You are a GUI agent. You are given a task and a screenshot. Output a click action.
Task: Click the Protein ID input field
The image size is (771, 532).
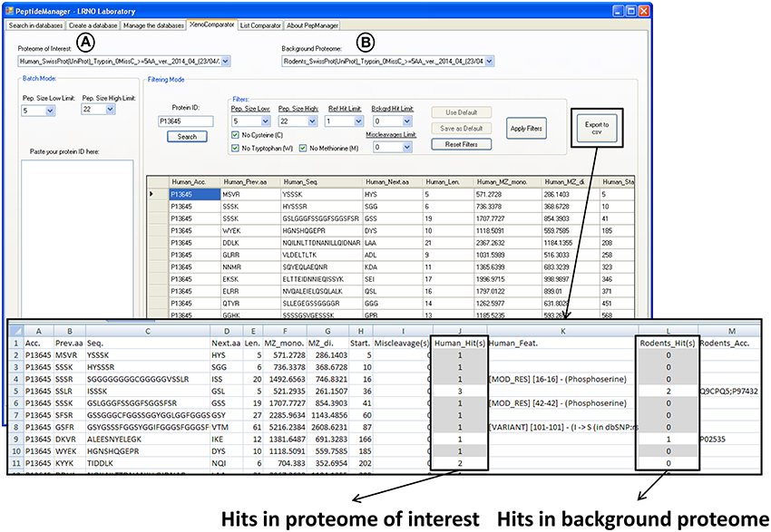coord(185,121)
